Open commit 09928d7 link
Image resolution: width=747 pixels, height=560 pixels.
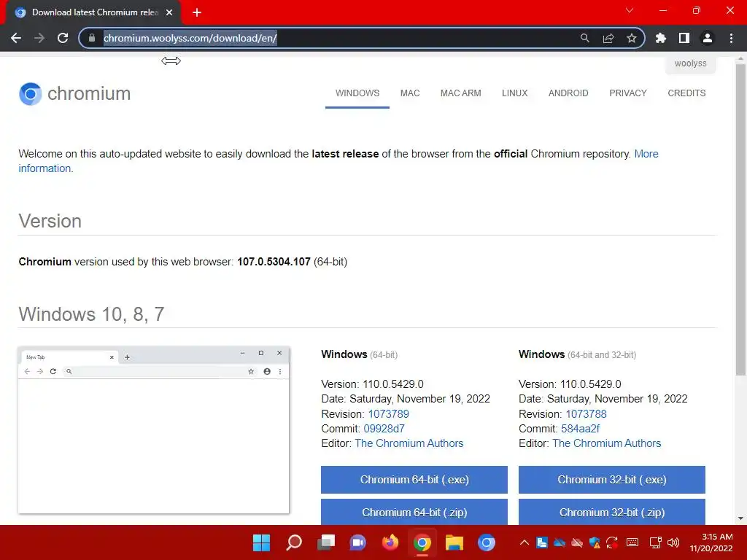click(384, 429)
